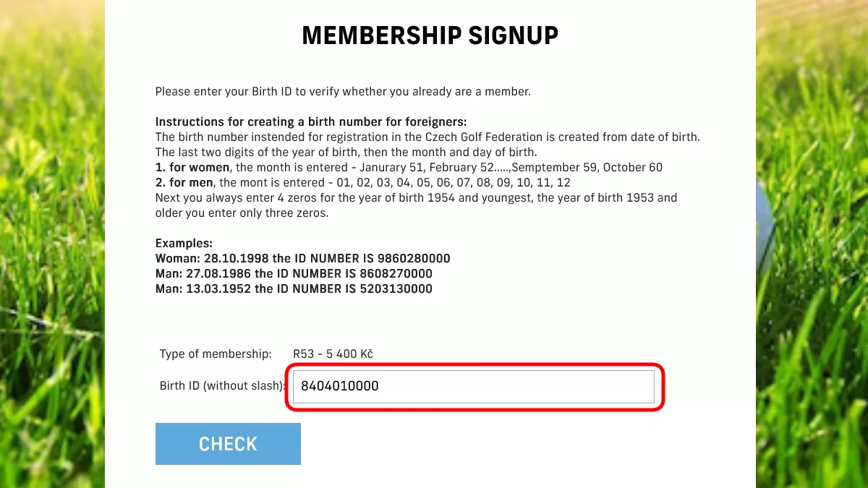Click the 'Type of membership:' label
868x488 pixels.
pyautogui.click(x=216, y=354)
